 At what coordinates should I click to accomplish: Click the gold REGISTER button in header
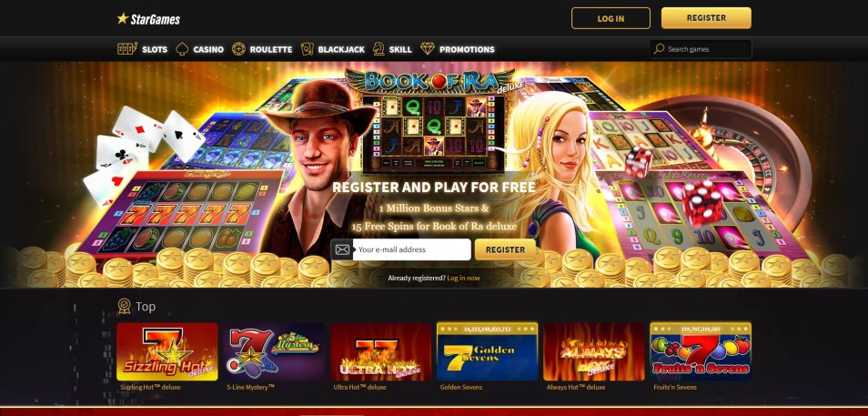[706, 17]
